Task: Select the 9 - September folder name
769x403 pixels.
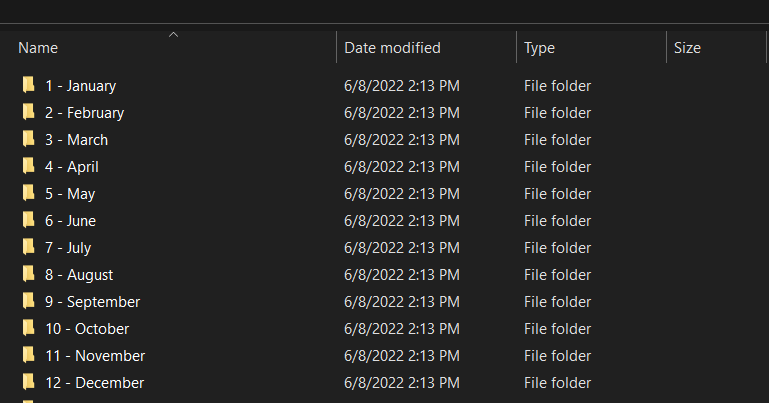Action: point(92,302)
